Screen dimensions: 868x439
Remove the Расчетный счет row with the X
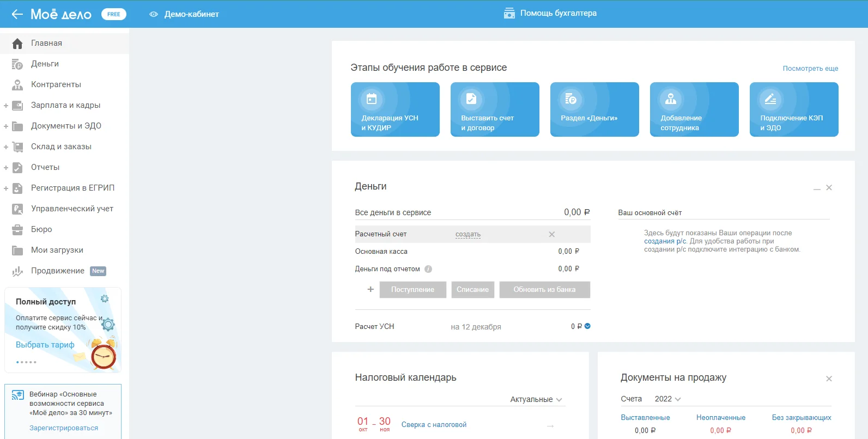tap(551, 234)
